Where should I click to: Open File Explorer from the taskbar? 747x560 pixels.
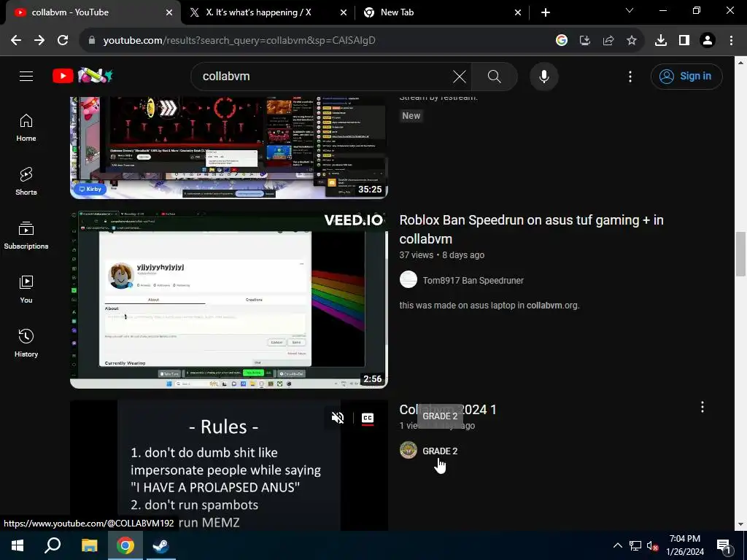89,545
